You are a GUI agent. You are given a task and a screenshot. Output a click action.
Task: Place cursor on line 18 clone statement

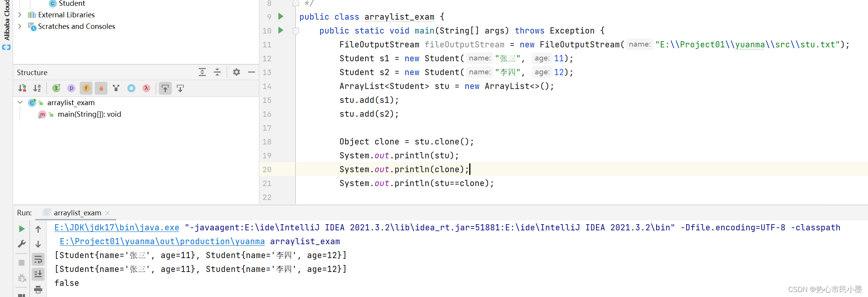tap(406, 141)
